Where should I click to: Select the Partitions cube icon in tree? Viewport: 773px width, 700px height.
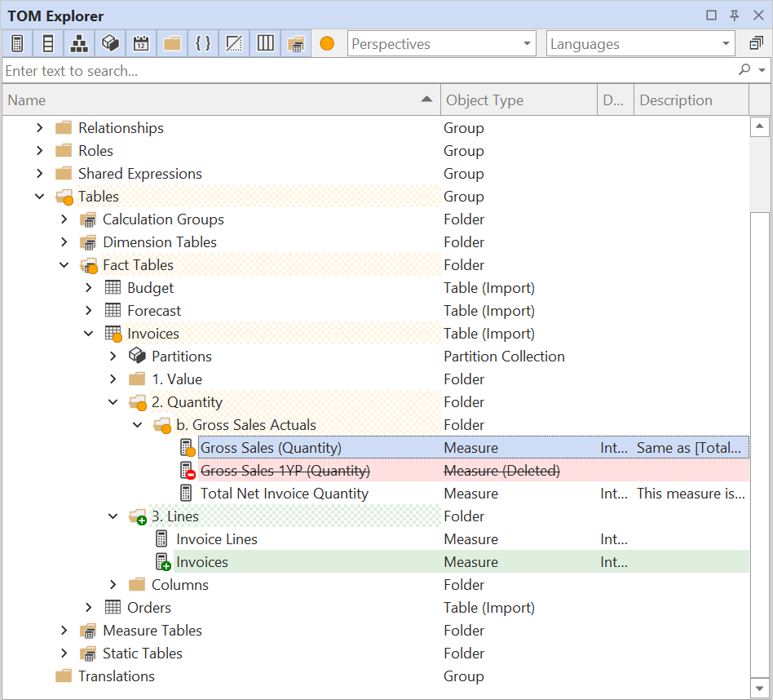click(137, 356)
